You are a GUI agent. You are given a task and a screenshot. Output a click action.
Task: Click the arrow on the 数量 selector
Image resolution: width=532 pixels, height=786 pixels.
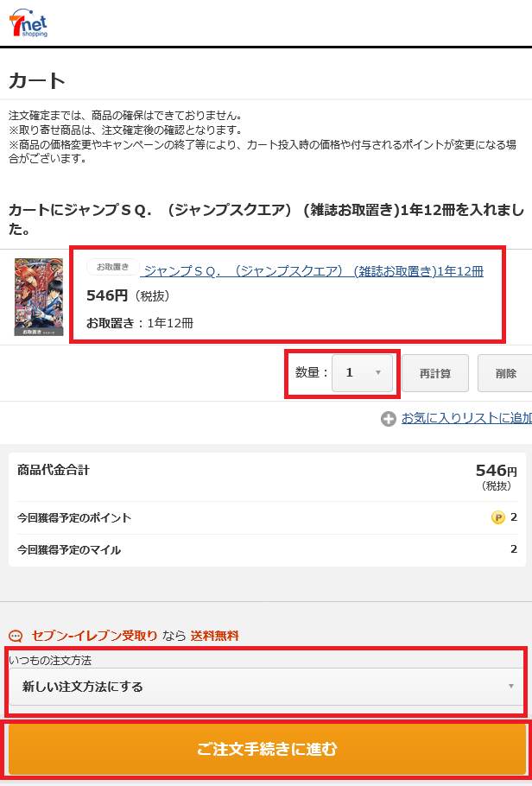(x=378, y=373)
